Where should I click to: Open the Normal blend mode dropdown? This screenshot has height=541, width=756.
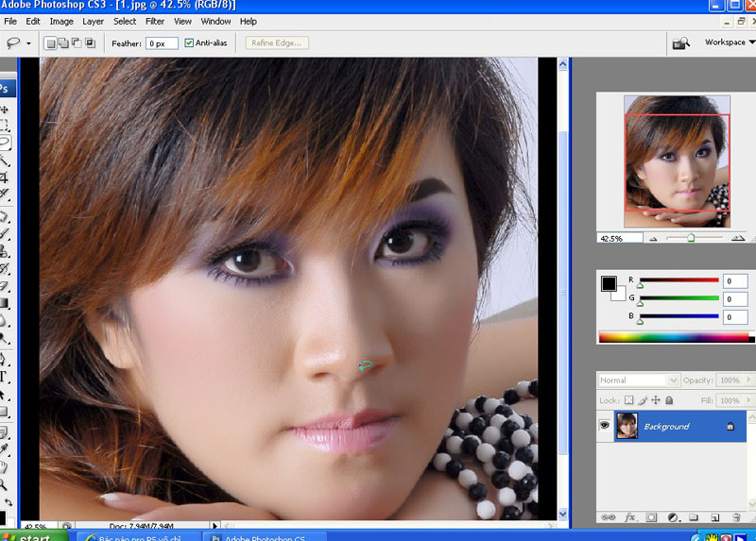[639, 380]
